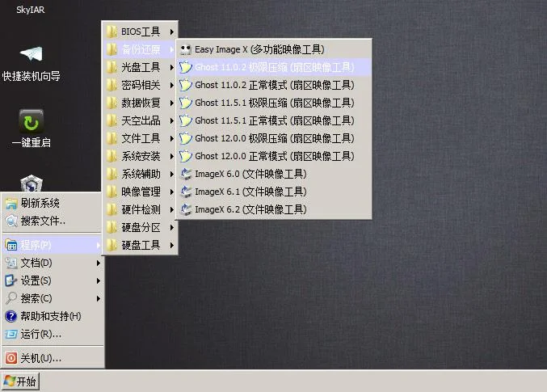The width and height of the screenshot is (547, 392).
Task: Click the 天空出品 folder icon
Action: (x=112, y=120)
